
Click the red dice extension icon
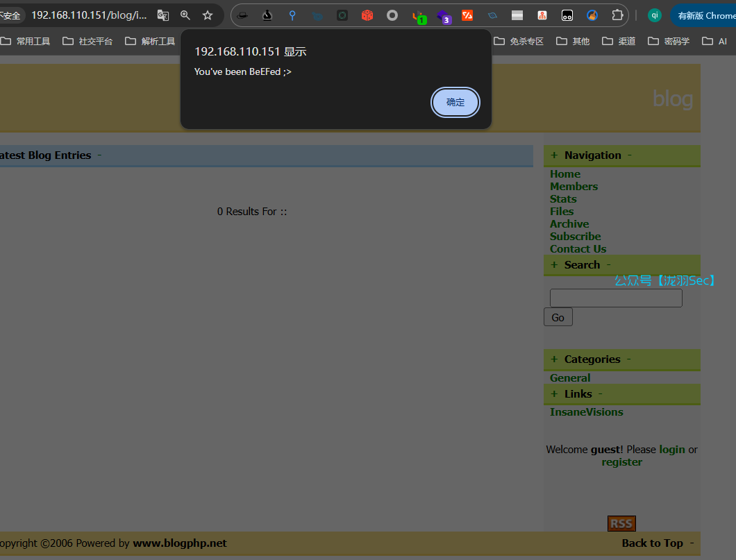367,15
